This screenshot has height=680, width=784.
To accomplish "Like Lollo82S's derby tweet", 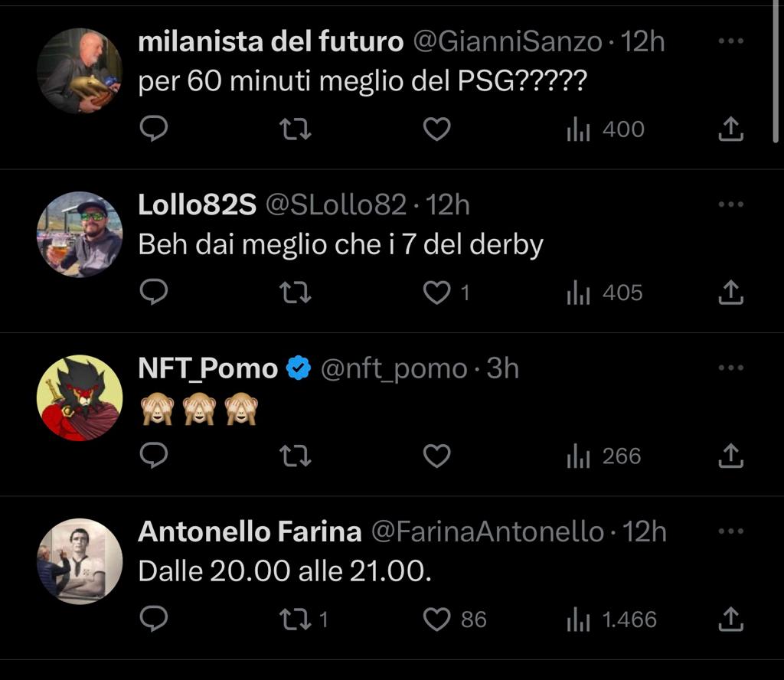I will tap(437, 293).
